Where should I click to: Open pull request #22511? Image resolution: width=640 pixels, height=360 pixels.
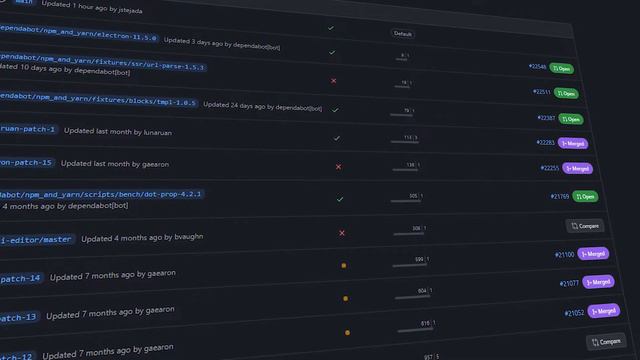(542, 92)
